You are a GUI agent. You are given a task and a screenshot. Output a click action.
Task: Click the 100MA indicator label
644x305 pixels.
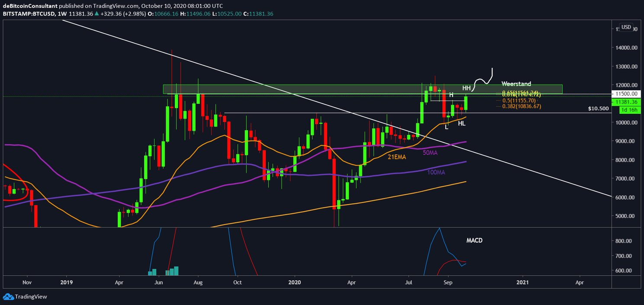435,172
